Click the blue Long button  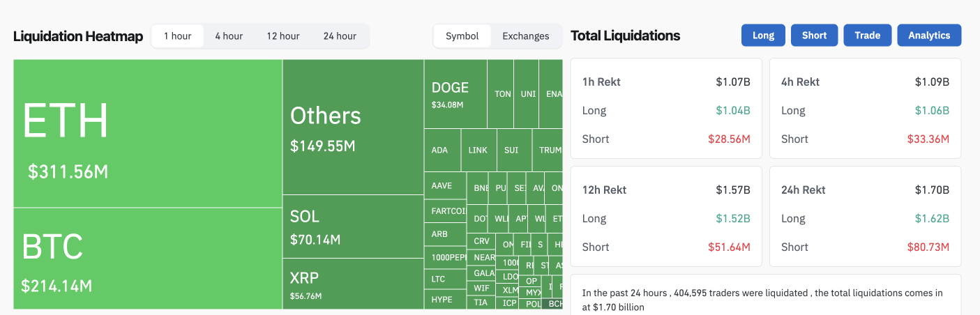(x=763, y=36)
